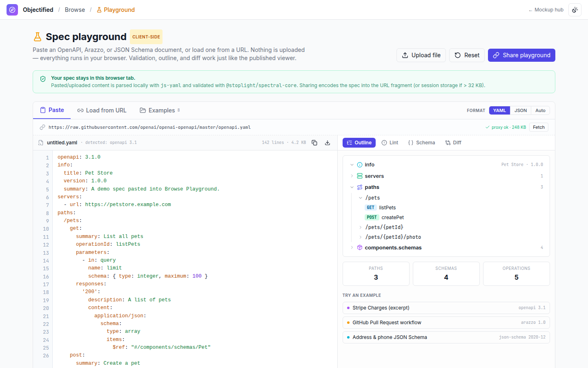
Task: Go back to Mockup hub
Action: [546, 10]
